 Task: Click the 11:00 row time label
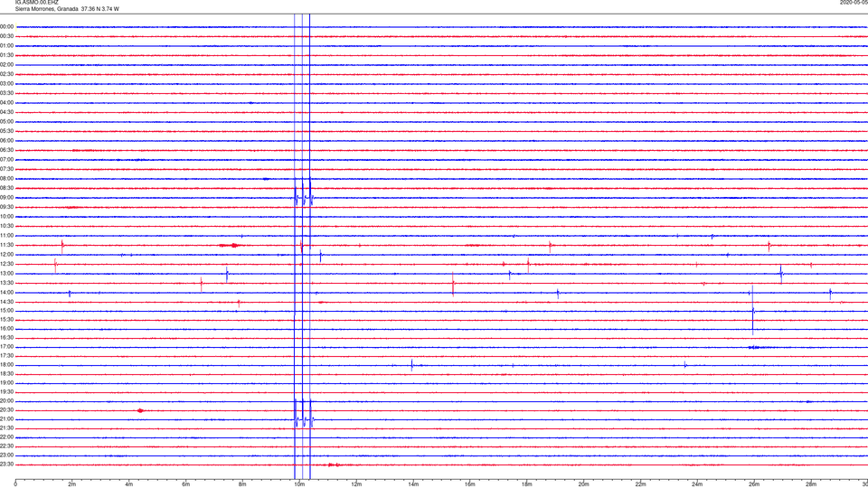click(x=6, y=236)
